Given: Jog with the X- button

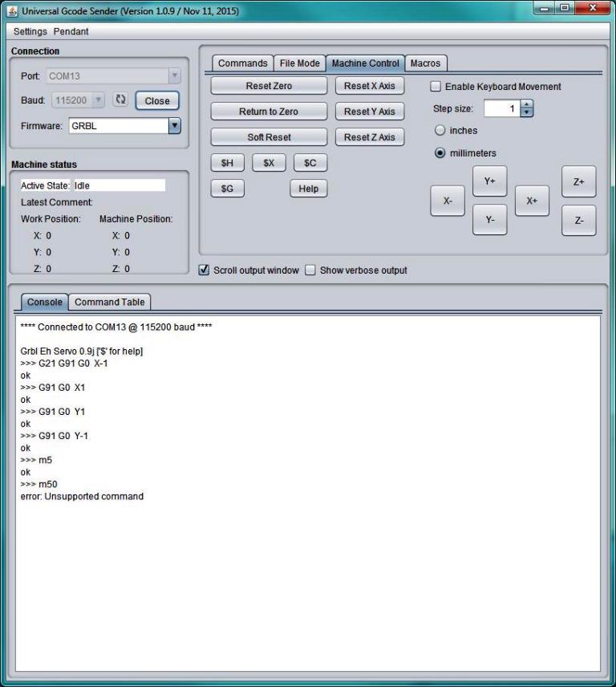Looking at the screenshot, I should tap(448, 201).
